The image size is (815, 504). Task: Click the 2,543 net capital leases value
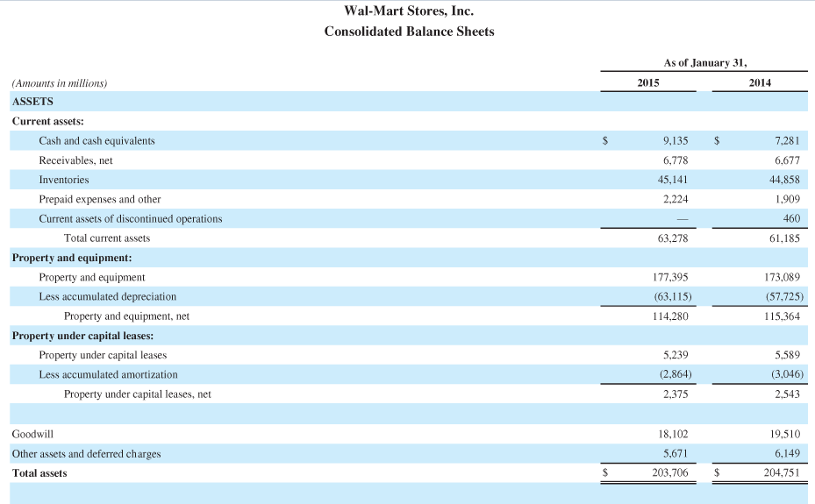tap(787, 394)
